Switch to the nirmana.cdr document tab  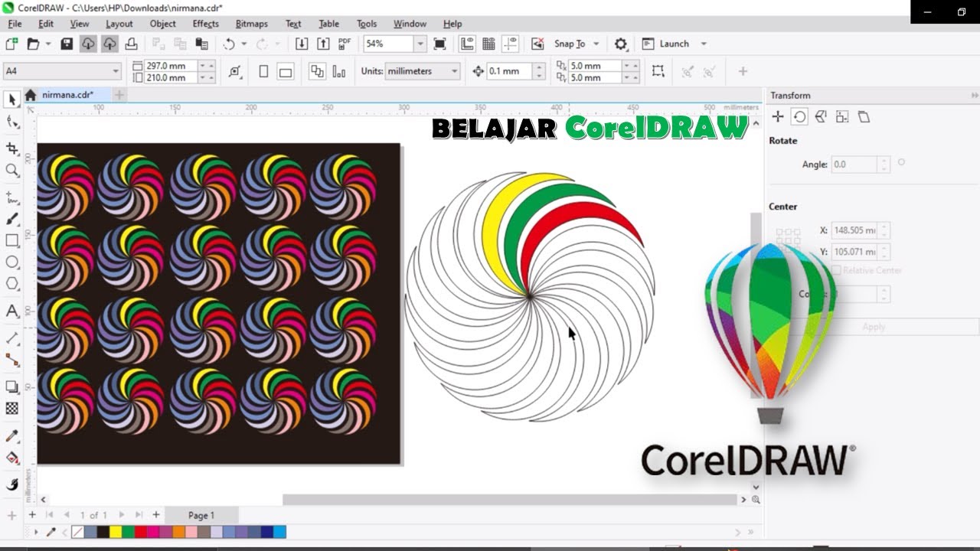click(67, 95)
